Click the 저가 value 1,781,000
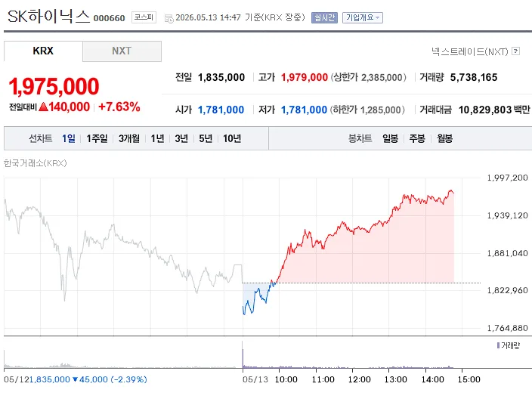 pyautogui.click(x=304, y=110)
